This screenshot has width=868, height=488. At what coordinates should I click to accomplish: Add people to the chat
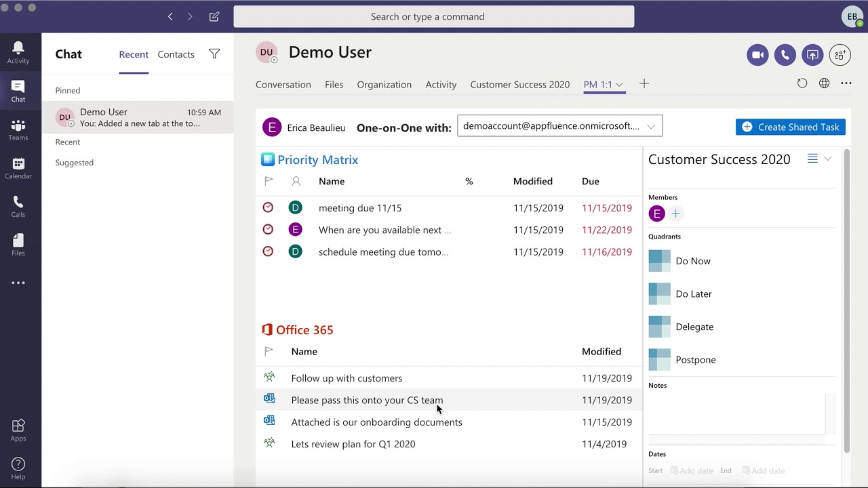coord(840,55)
